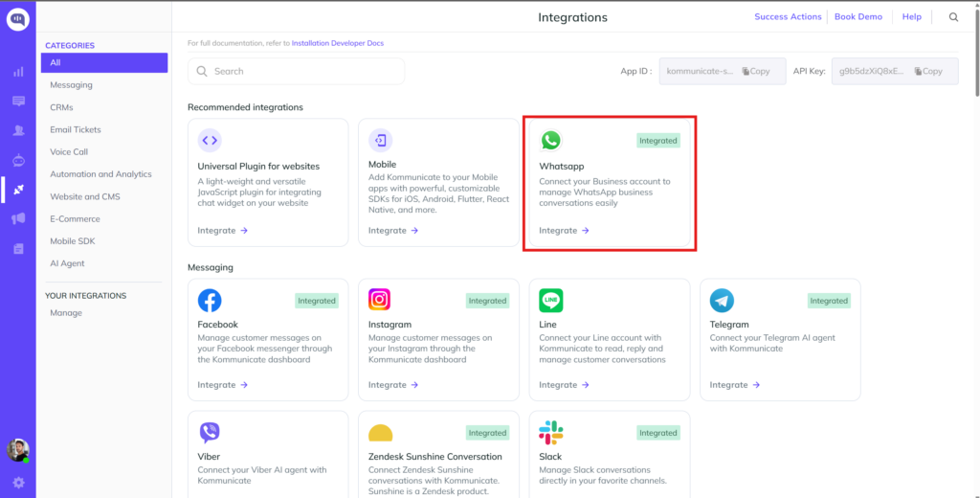Click the Instagram logo icon
Screen dimensions: 980x498
[x=379, y=300]
